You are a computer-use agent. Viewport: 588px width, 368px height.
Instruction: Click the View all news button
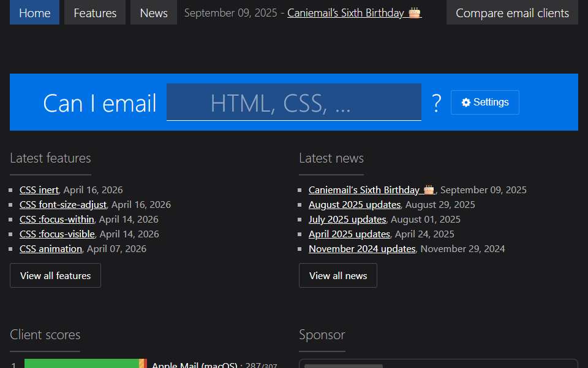338,275
